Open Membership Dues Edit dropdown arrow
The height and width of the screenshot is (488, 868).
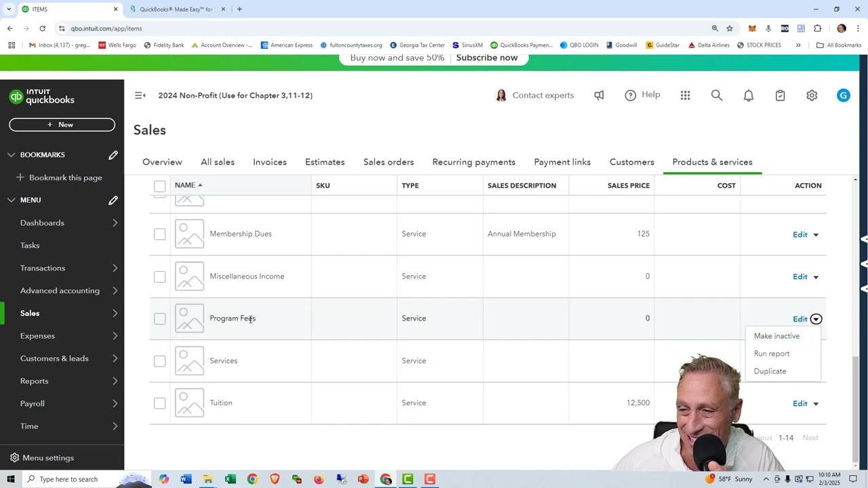pyautogui.click(x=816, y=235)
